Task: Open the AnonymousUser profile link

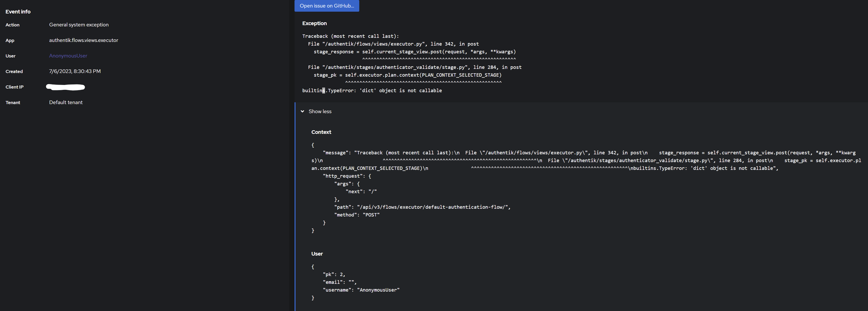Action: point(68,56)
